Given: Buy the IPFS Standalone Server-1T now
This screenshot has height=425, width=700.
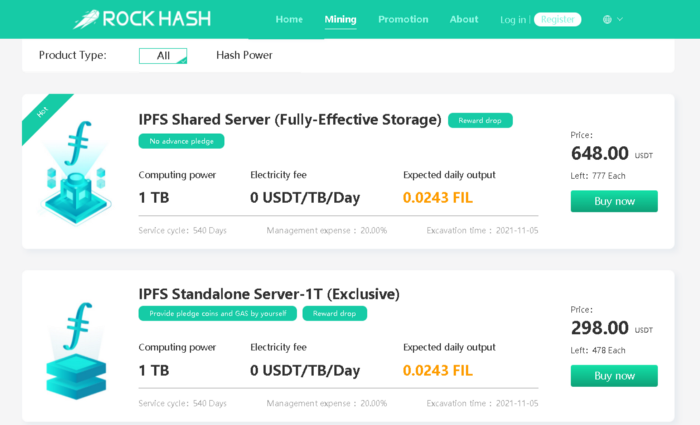Looking at the screenshot, I should click(614, 375).
